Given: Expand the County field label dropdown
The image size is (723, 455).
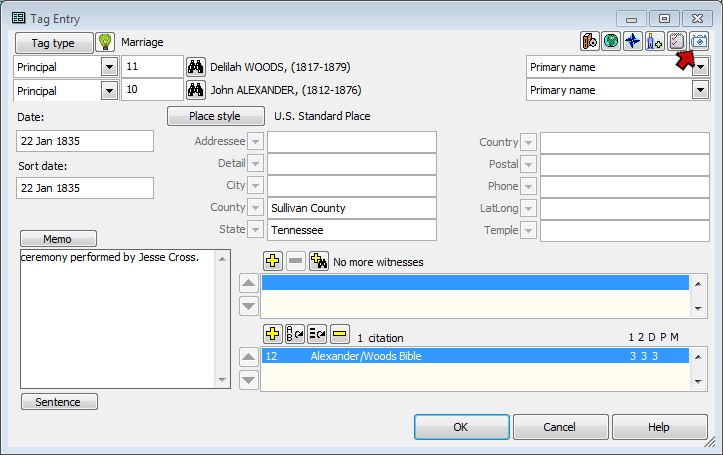Looking at the screenshot, I should [257, 208].
